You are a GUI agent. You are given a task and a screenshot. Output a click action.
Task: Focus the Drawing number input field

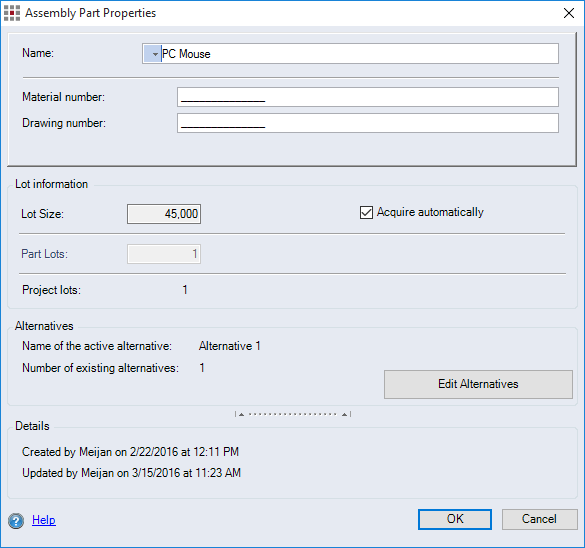point(367,123)
